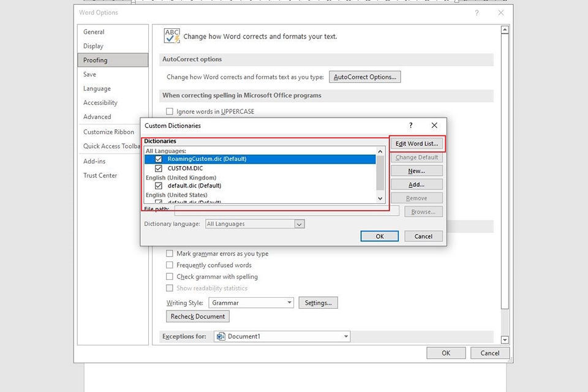The width and height of the screenshot is (588, 392).
Task: Click the English (United Kingdom) group header
Action: point(181,178)
